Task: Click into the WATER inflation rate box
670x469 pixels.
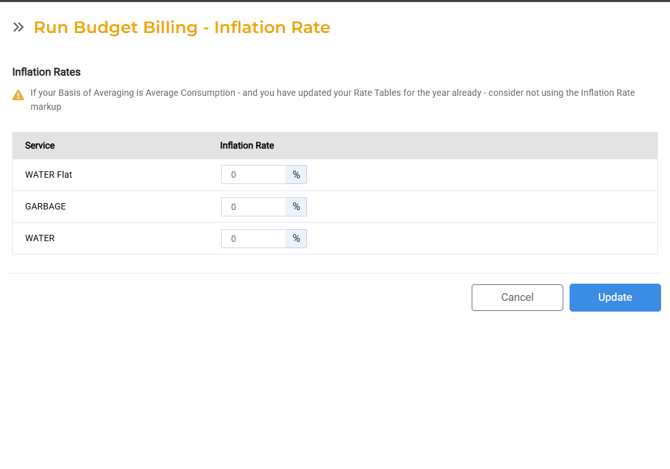Action: pyautogui.click(x=254, y=239)
